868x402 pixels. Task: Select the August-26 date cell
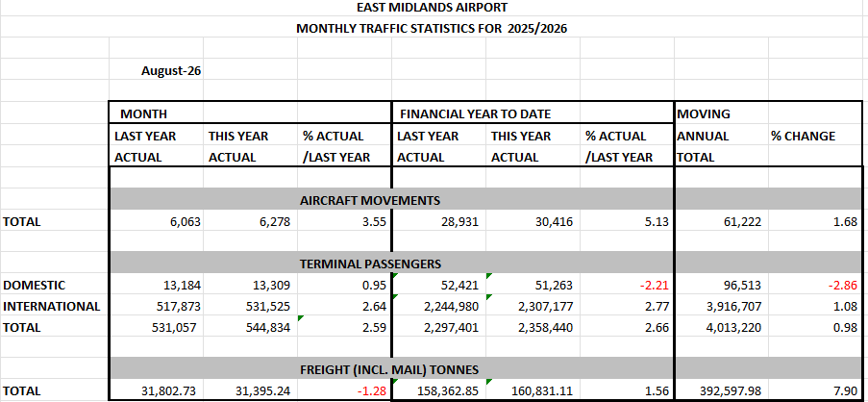171,71
